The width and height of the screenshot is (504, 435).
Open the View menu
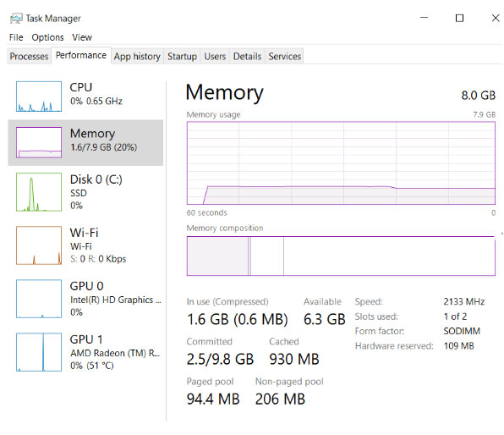[x=82, y=37]
